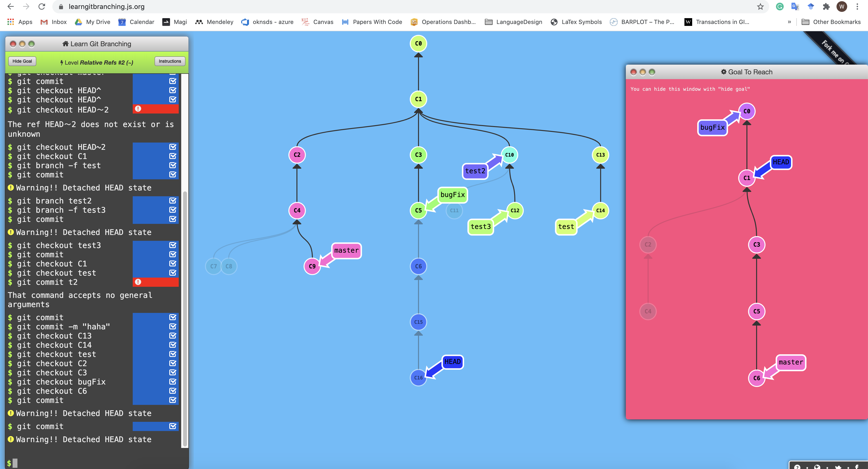This screenshot has height=469, width=868.
Task: Open the Papers With Code bookmark
Action: 372,22
